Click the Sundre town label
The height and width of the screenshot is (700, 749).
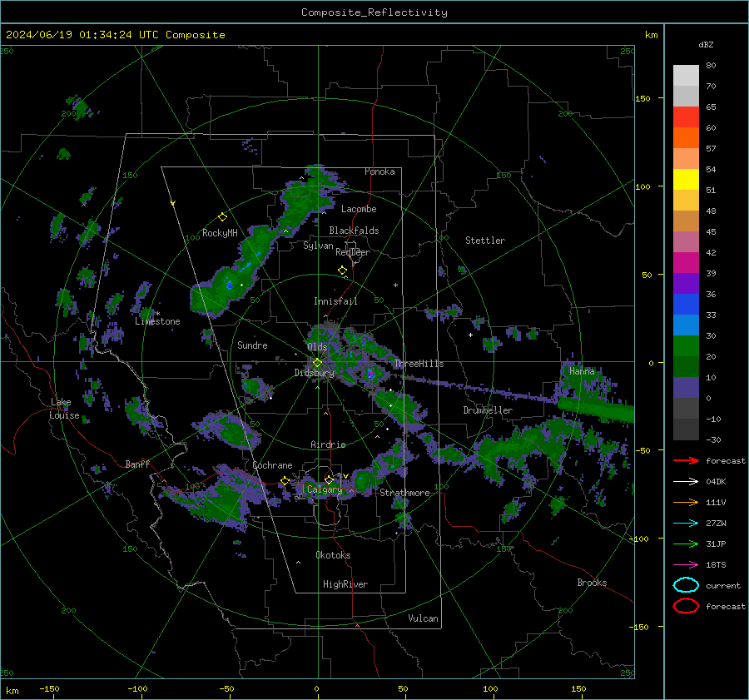point(252,345)
